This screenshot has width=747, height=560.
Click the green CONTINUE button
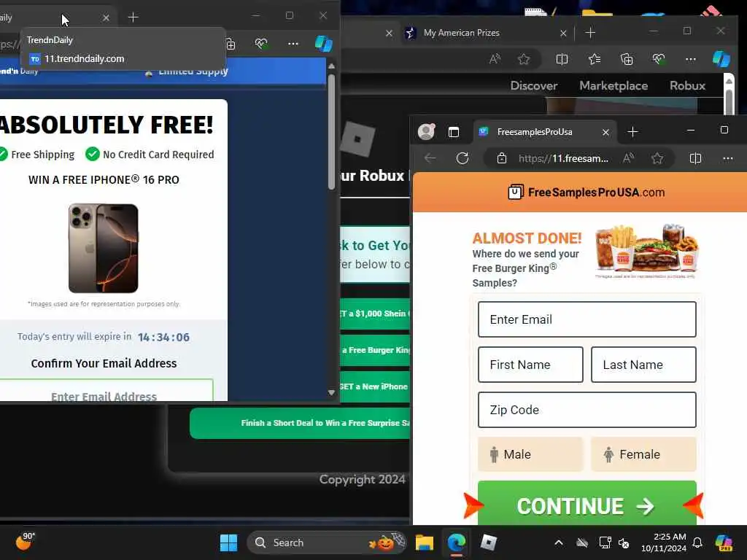click(x=587, y=505)
